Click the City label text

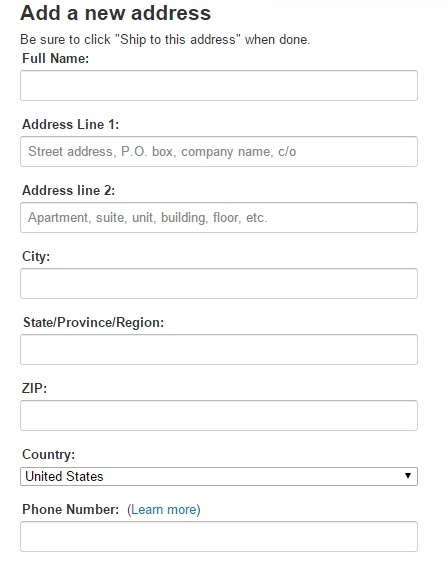click(x=36, y=257)
